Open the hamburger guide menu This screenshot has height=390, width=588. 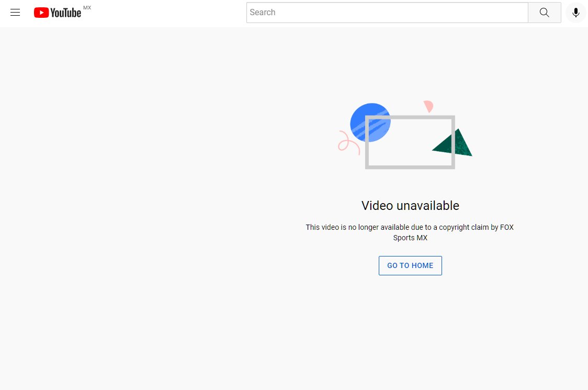[x=15, y=13]
